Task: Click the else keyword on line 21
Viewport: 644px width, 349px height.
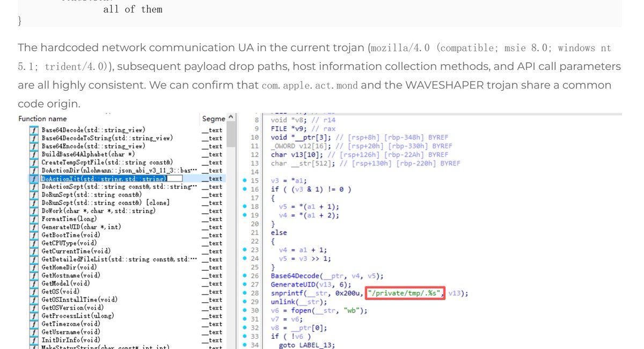Action: (279, 232)
